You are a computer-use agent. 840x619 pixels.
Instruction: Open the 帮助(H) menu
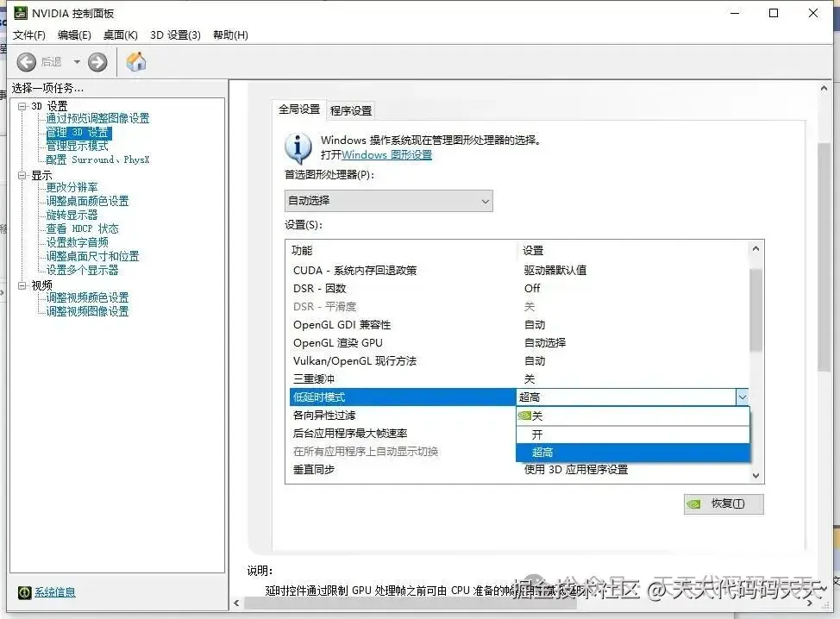230,34
